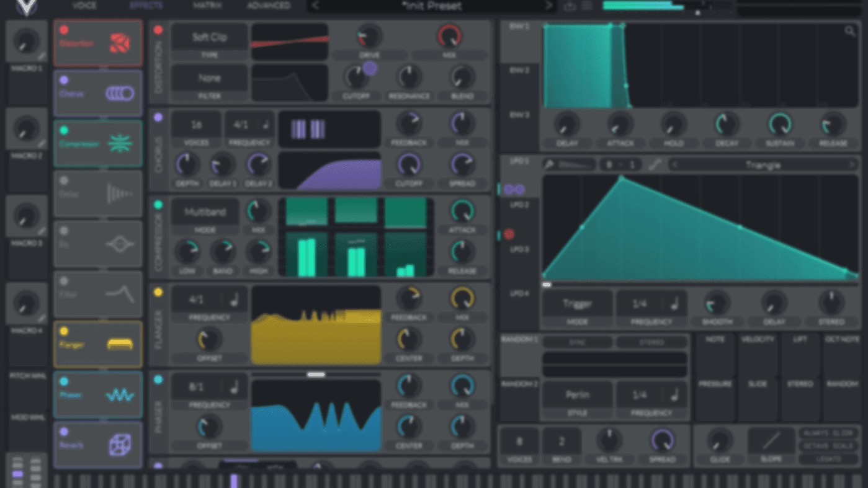Click the pencil edit icon for Macro 4
This screenshot has height=488, width=868.
(x=42, y=319)
